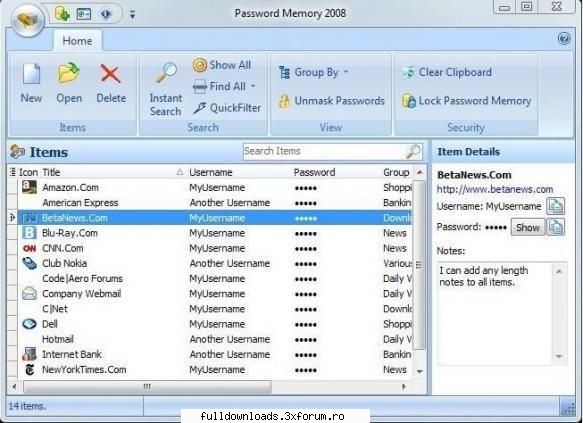Click inside the Notes text box
The width and height of the screenshot is (583, 423).
(495, 314)
